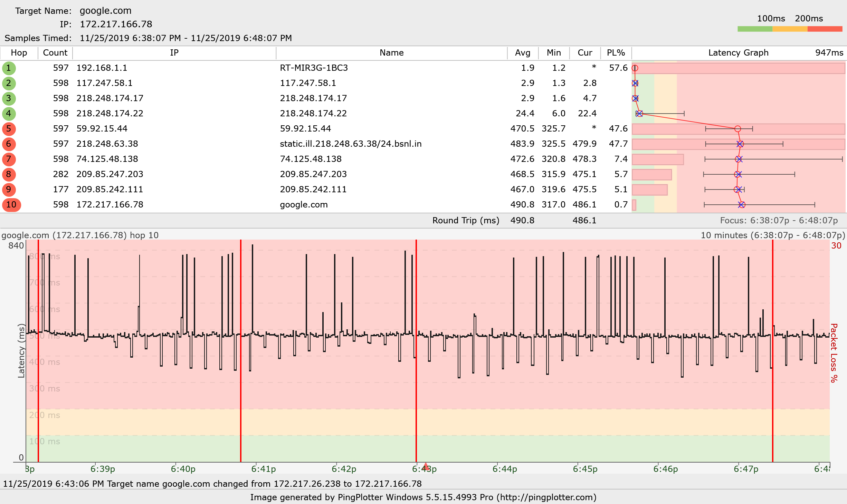Viewport: 847px width, 504px height.
Task: Click the green 100ms legend color swatch
Action: [754, 29]
